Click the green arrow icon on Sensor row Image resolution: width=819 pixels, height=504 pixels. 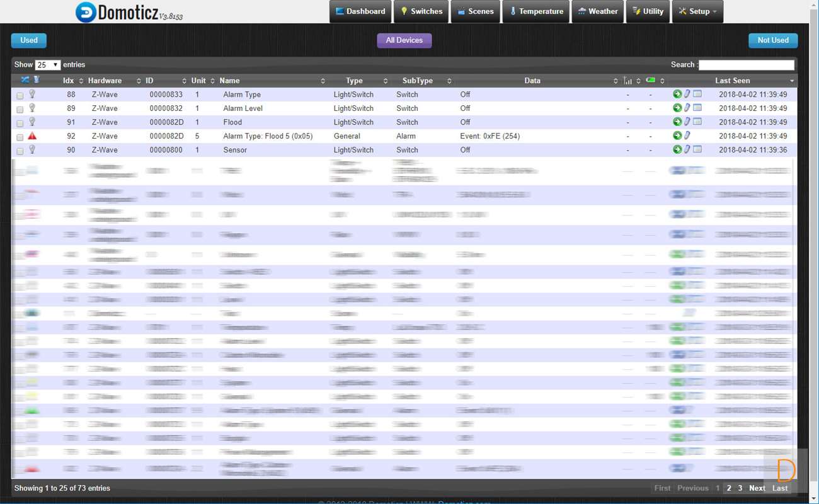coord(677,150)
